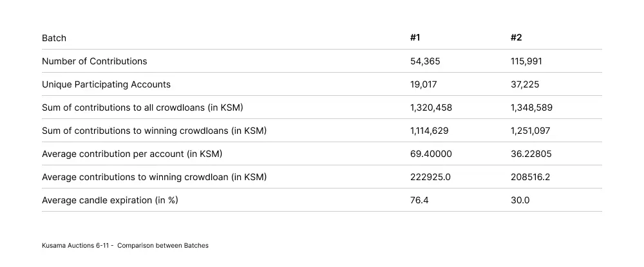Select the 1,251,097 value
644x267 pixels.
[530, 131]
